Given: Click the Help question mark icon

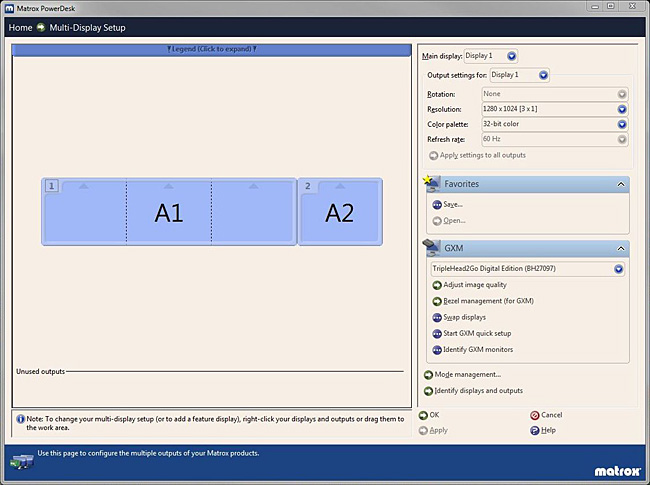Looking at the screenshot, I should [534, 431].
